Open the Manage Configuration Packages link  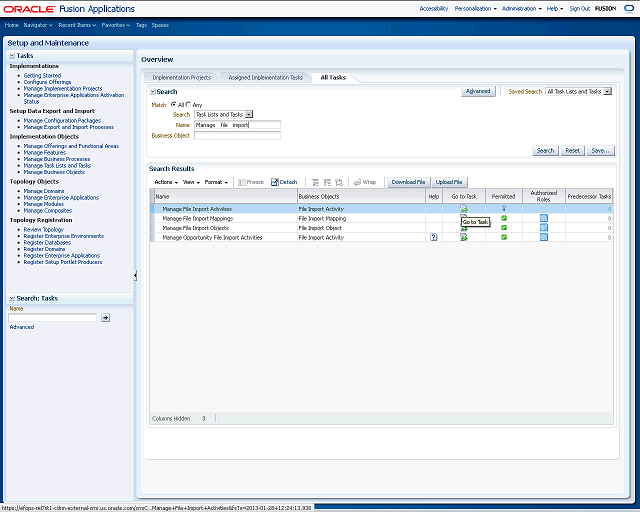(62, 121)
